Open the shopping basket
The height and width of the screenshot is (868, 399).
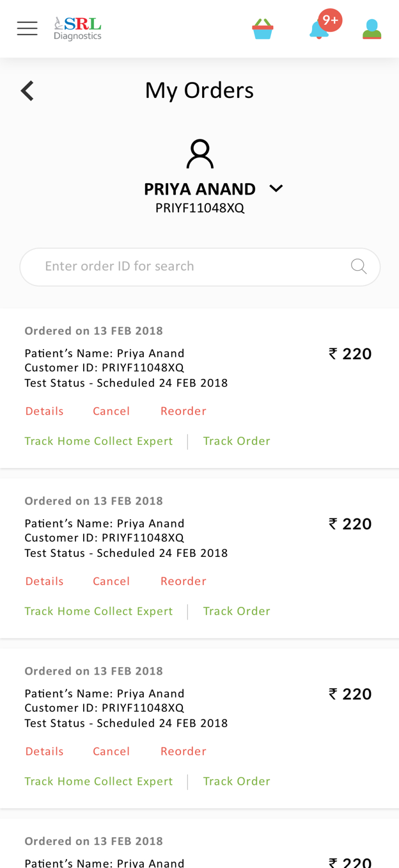point(263,29)
